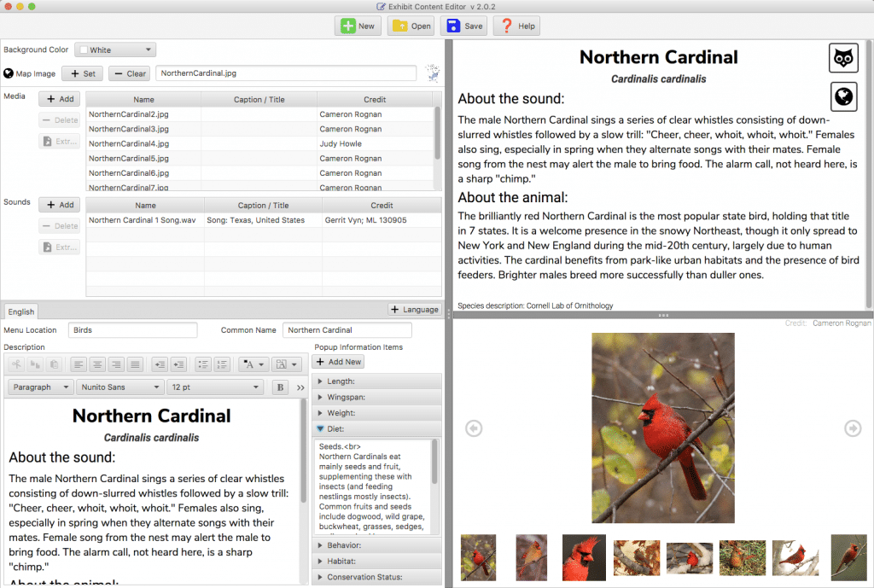Click the cut scissors icon
This screenshot has height=588, width=874.
[x=17, y=364]
